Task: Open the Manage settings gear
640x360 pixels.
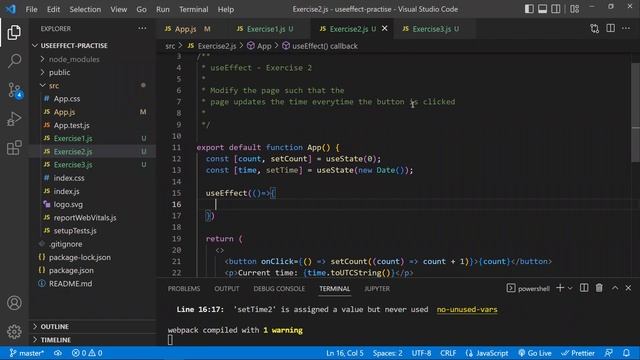Action: (x=14, y=331)
